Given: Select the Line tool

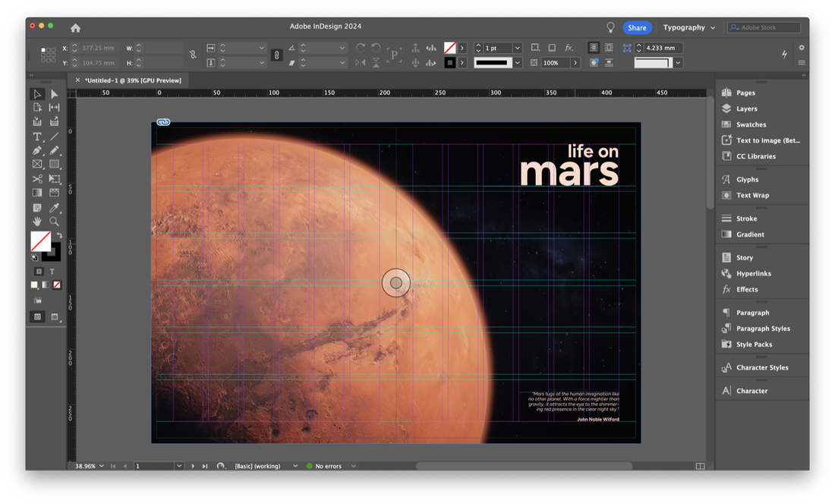Looking at the screenshot, I should click(55, 137).
